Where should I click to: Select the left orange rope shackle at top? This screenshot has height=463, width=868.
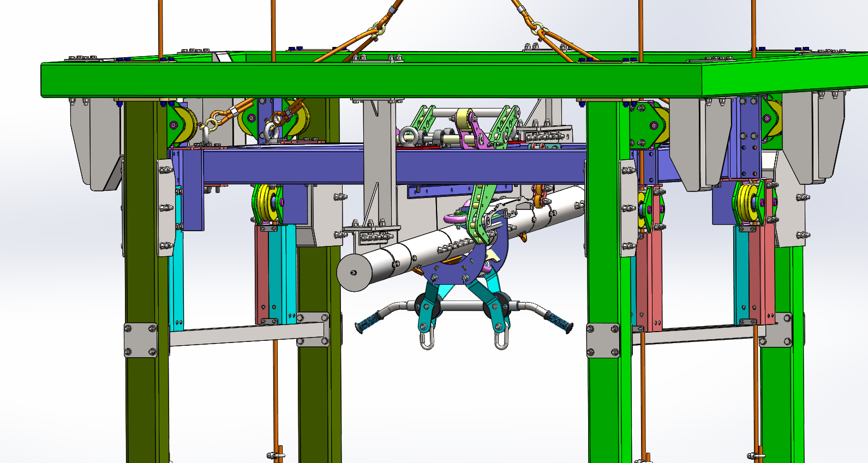378,29
